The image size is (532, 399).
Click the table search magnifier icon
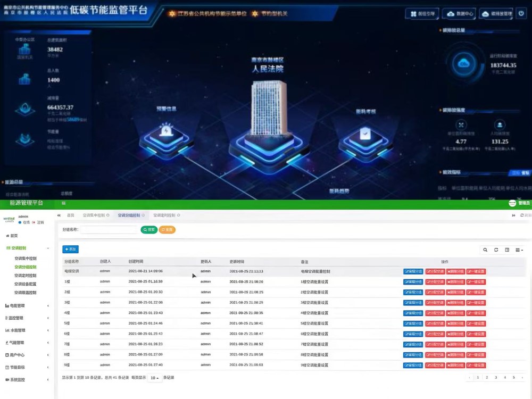point(485,250)
